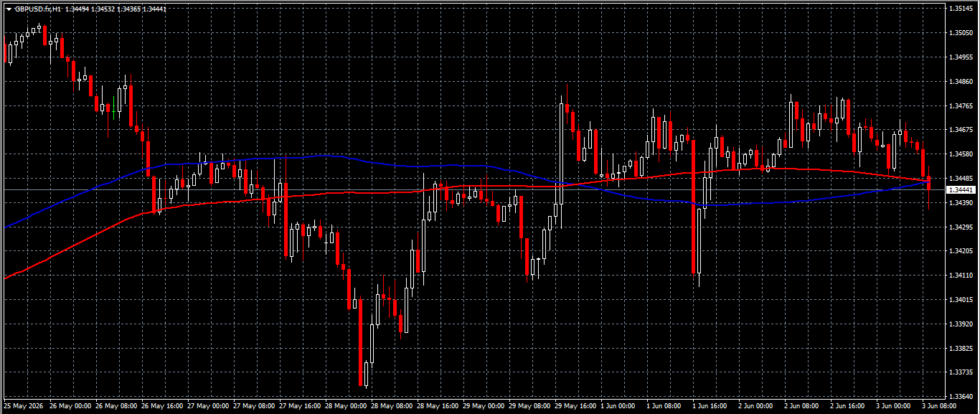Click the 1.35050 price scale label

(961, 33)
